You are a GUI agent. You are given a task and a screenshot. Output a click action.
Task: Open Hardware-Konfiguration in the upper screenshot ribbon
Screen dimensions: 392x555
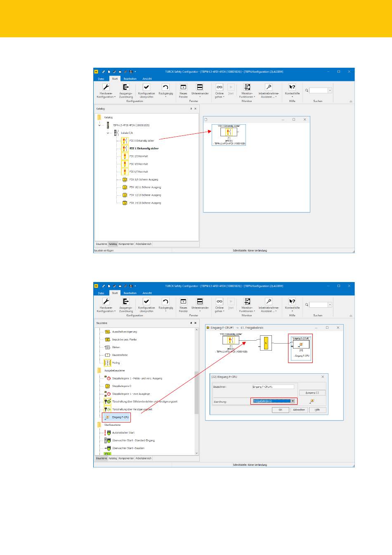point(106,91)
